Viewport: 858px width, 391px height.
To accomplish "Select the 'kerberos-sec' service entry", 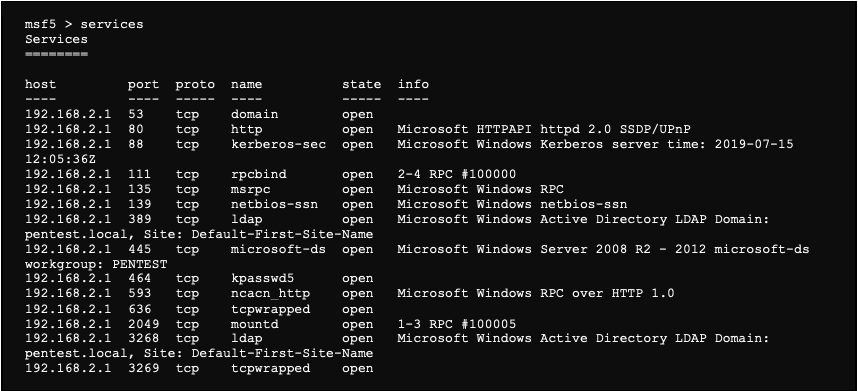I will (279, 144).
